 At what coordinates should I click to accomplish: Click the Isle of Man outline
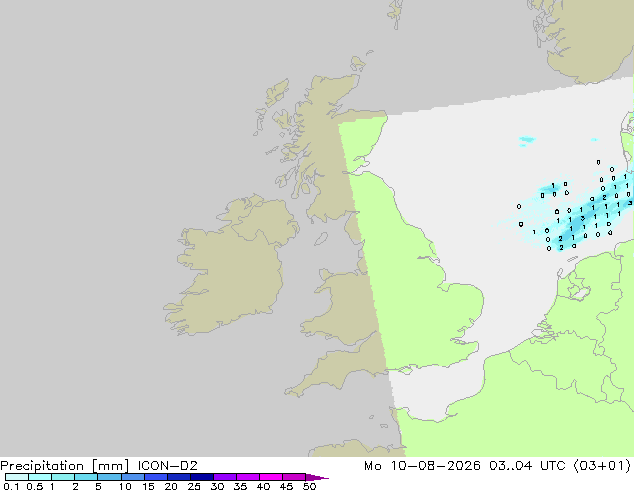click(321, 239)
